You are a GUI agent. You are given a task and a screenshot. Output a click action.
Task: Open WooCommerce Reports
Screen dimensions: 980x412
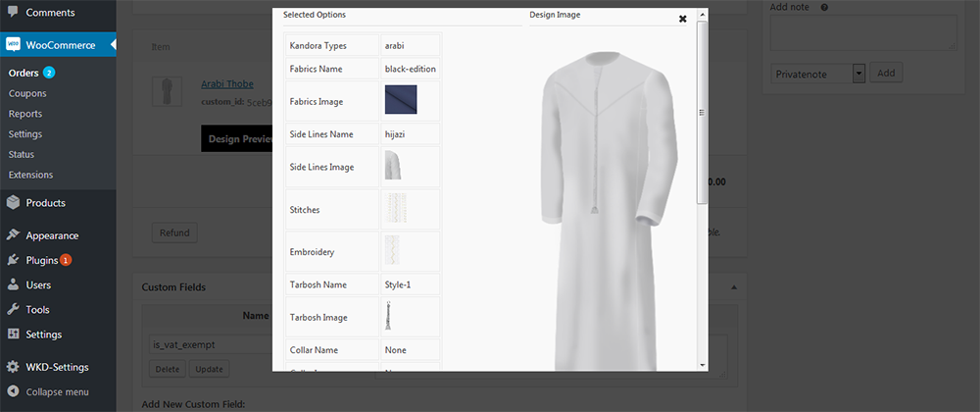click(x=25, y=114)
